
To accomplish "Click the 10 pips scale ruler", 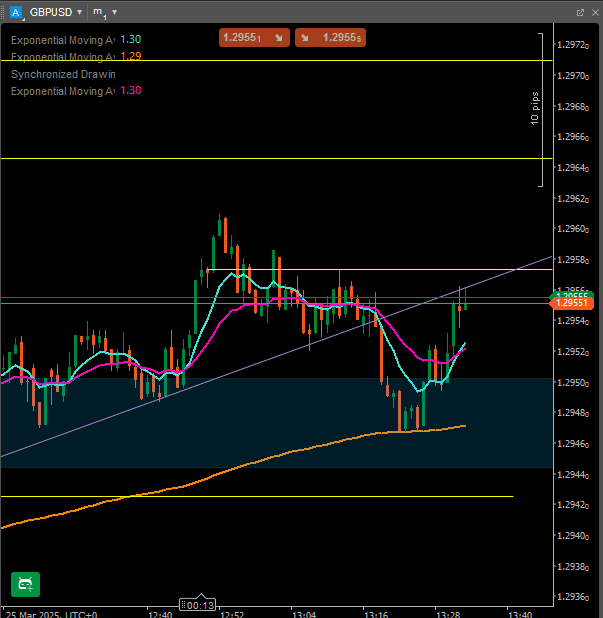I will click(537, 110).
